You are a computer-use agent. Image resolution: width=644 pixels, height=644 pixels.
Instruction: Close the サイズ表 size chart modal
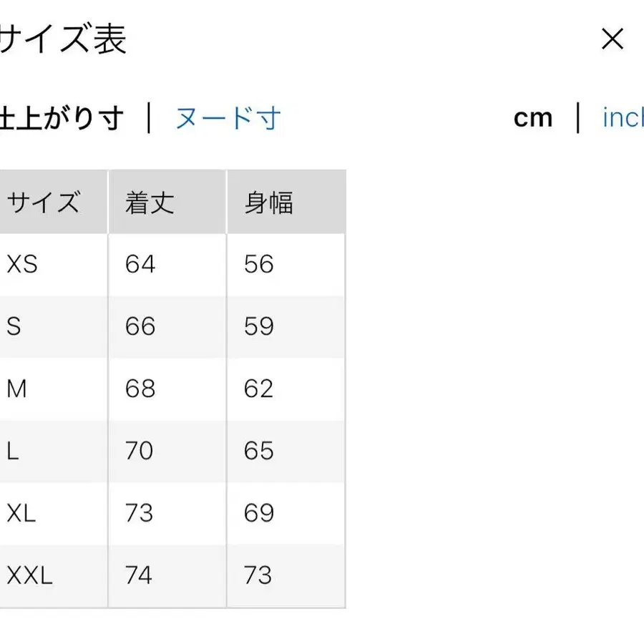coord(613,40)
